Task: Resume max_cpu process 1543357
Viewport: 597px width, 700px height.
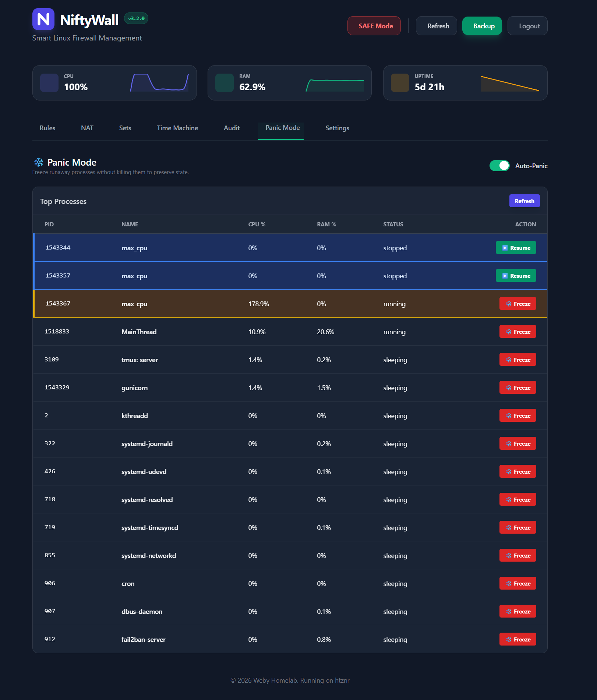Action: pyautogui.click(x=516, y=276)
